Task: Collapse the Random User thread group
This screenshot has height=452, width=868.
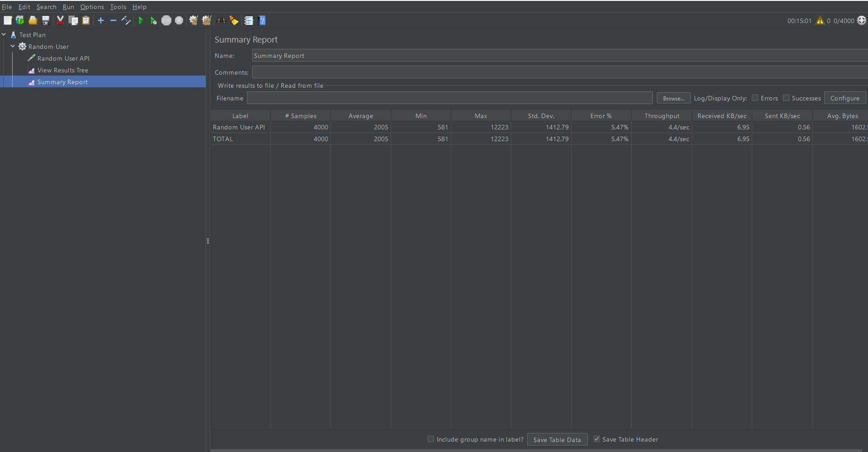Action: [x=13, y=46]
